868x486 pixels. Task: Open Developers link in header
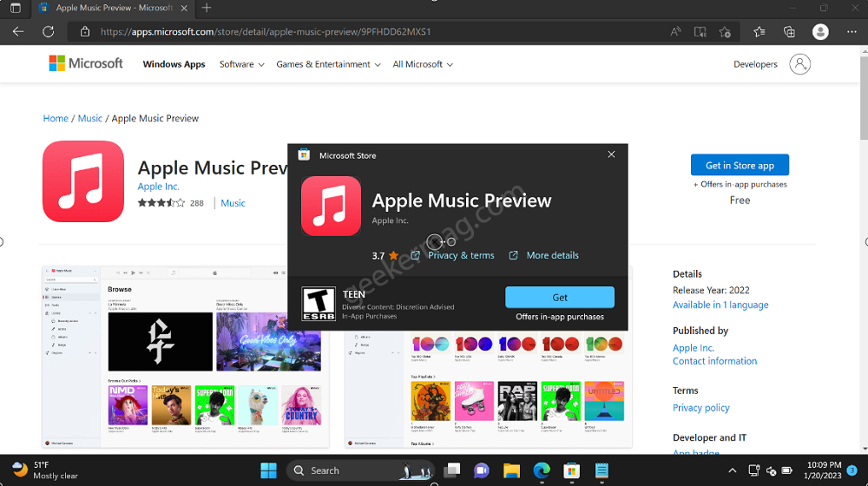click(755, 64)
